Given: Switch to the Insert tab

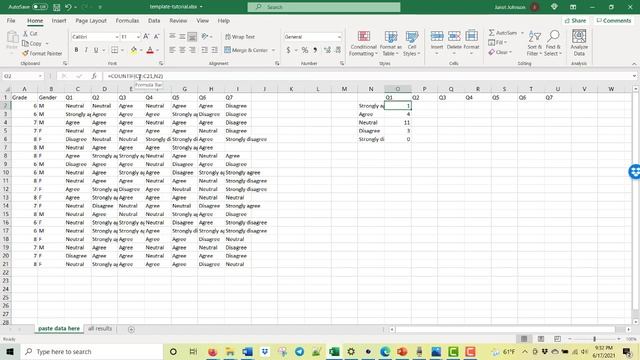Looking at the screenshot, I should click(59, 20).
